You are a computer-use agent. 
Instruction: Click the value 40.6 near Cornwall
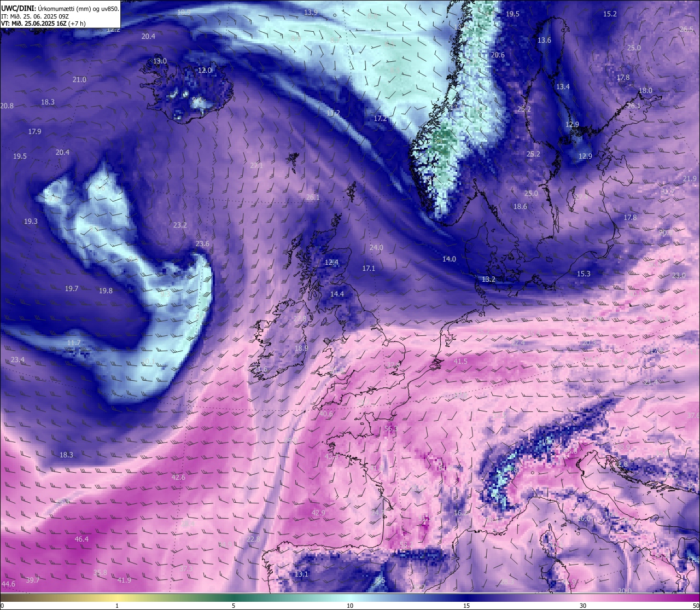click(x=326, y=414)
